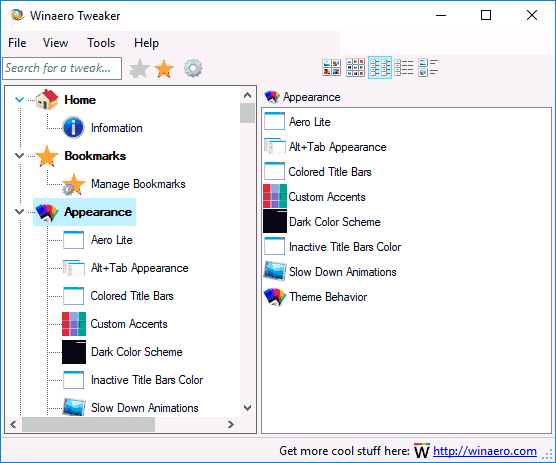Click the tree scroll up arrow
Image resolution: width=556 pixels, height=463 pixels.
point(248,95)
